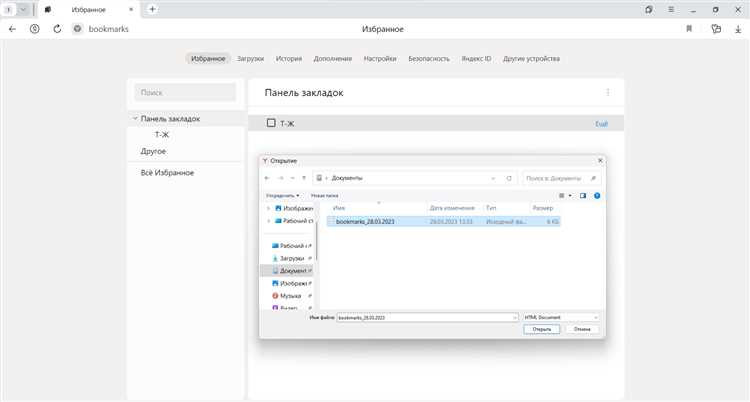This screenshot has height=402, width=750.
Task: Open the Yandex home button
Action: click(x=34, y=29)
